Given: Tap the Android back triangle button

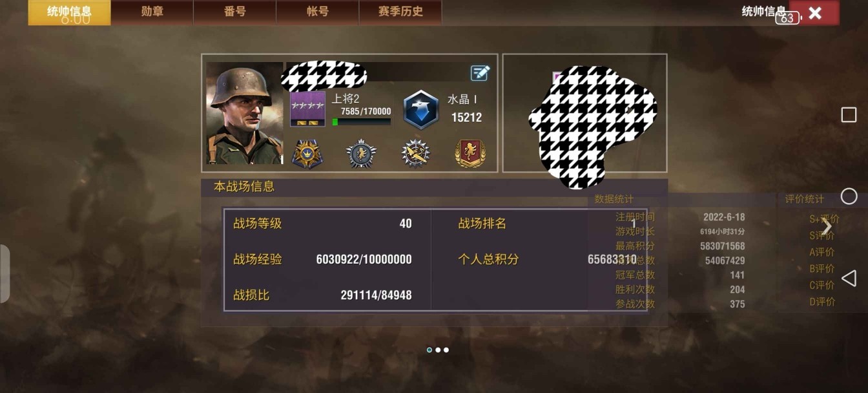Looking at the screenshot, I should 849,278.
